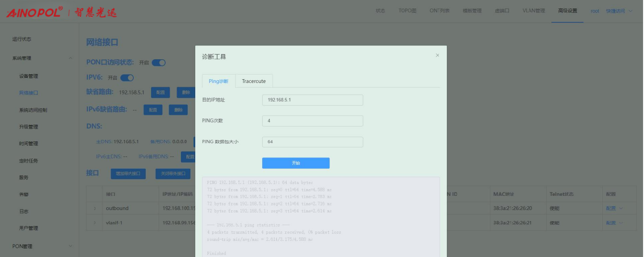Image resolution: width=644 pixels, height=257 pixels.
Task: Open 配置 dropdown for outbound row
Action: click(x=613, y=208)
